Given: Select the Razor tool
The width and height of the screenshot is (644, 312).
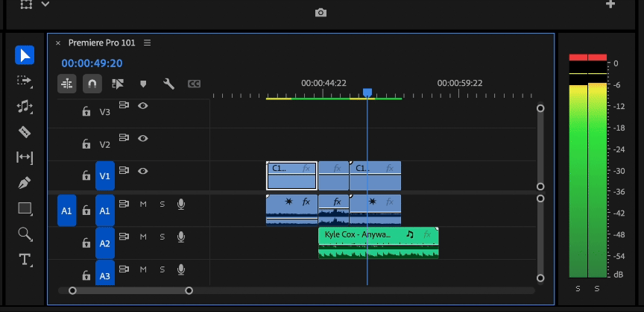Looking at the screenshot, I should (x=25, y=132).
